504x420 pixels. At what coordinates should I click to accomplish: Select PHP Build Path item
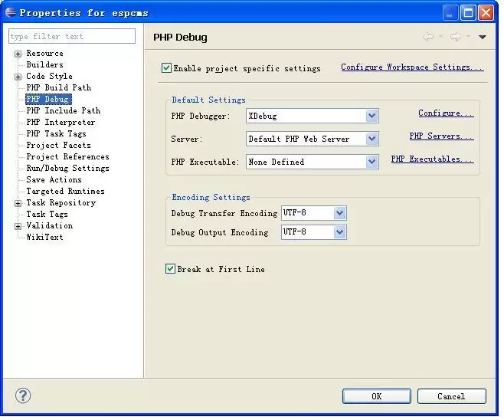[x=58, y=88]
